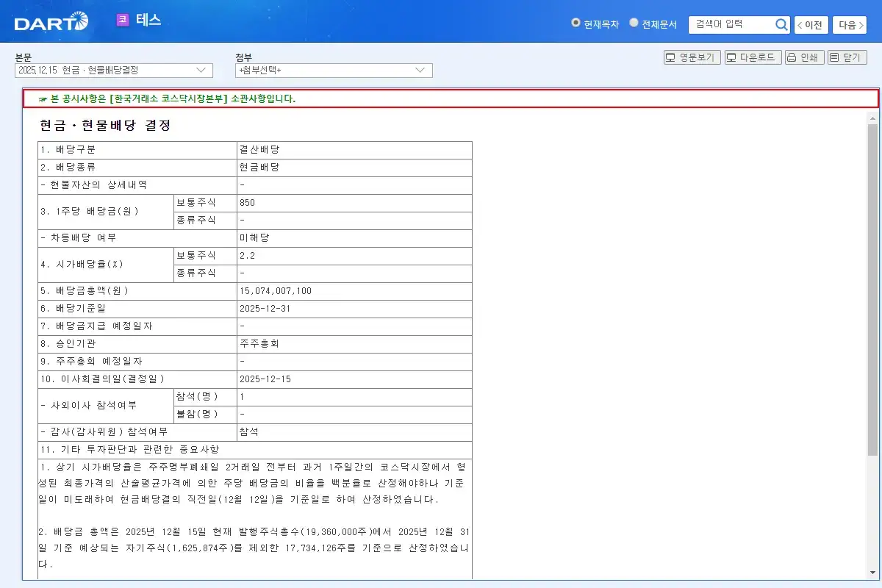
Task: Click the label - 현물자산의 상세내역
Action: 94,185
